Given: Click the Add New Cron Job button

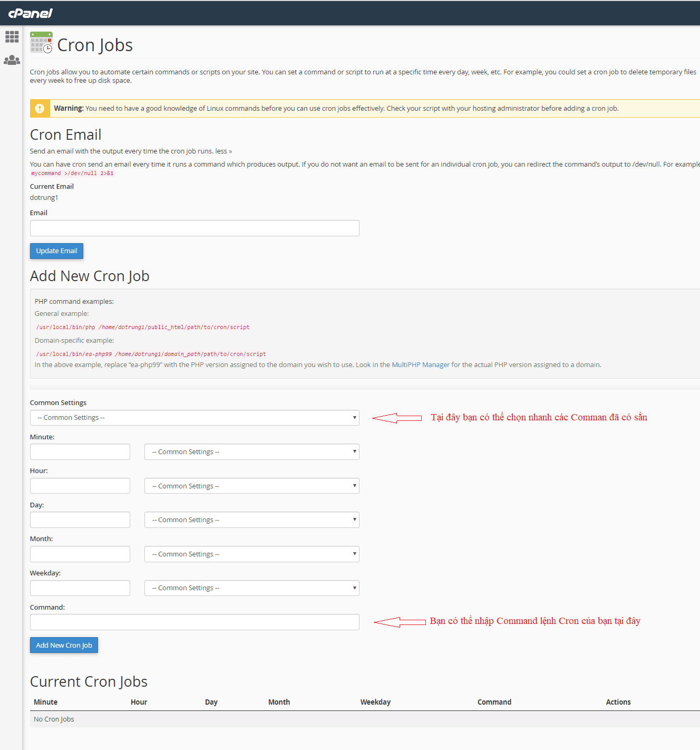Looking at the screenshot, I should point(64,645).
